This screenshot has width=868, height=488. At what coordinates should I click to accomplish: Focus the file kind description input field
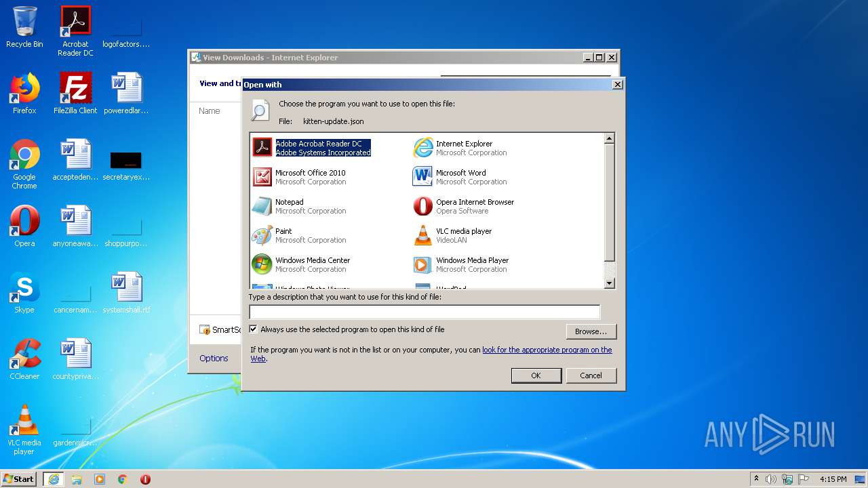coord(425,312)
